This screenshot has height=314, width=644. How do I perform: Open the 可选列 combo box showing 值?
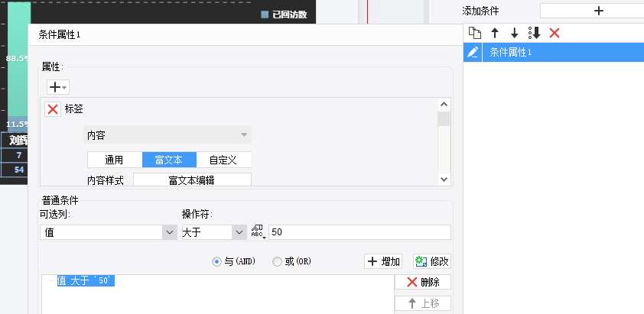tap(109, 232)
